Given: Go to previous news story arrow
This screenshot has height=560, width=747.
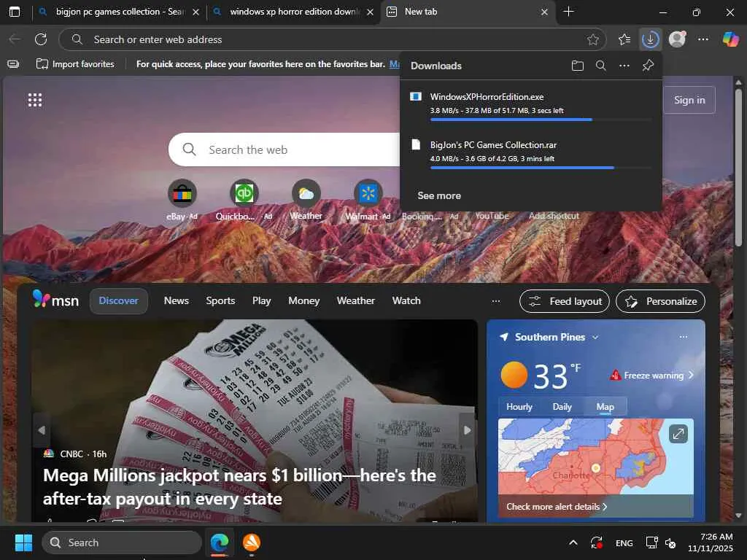Looking at the screenshot, I should [x=42, y=430].
